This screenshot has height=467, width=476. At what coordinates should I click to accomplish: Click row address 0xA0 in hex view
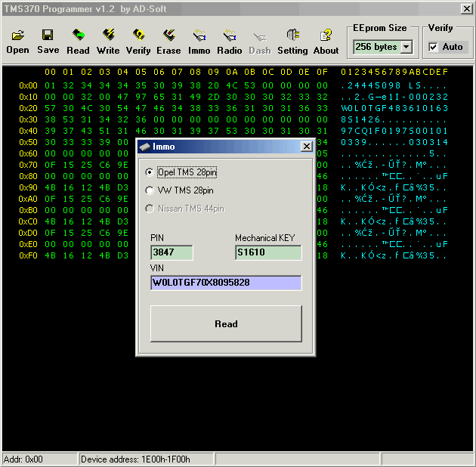click(28, 199)
